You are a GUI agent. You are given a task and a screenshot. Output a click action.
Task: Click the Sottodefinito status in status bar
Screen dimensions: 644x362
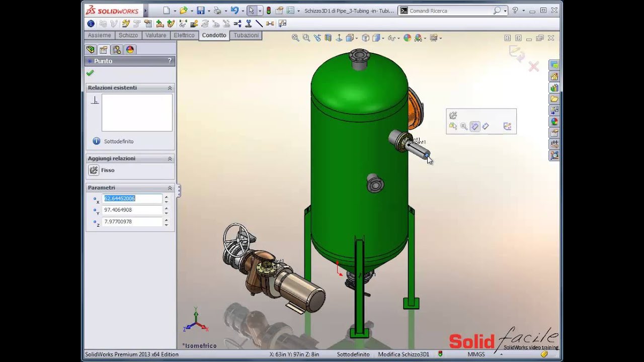[x=353, y=354]
